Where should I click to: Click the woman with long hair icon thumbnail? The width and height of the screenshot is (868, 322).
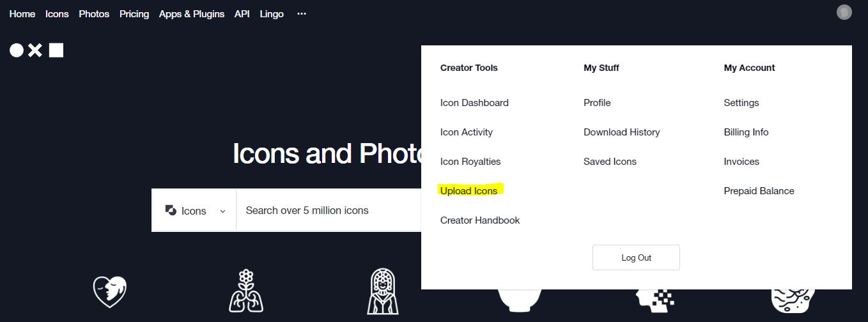[383, 291]
